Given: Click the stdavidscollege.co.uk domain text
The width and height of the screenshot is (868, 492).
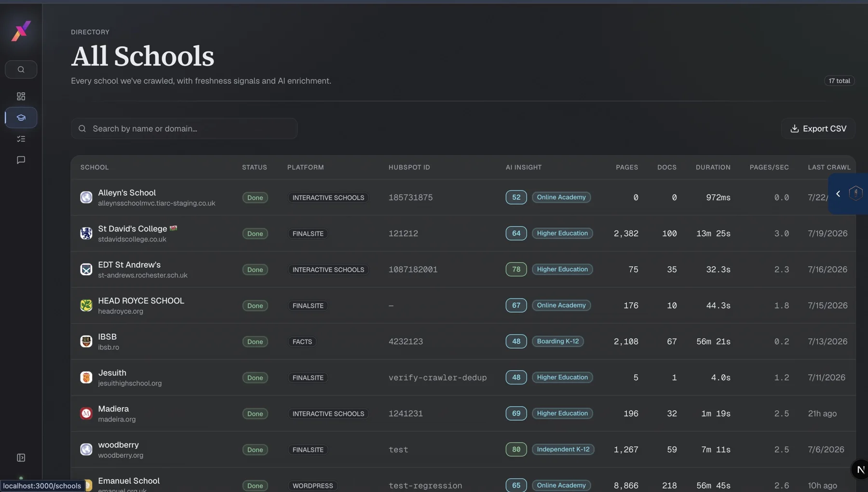Looking at the screenshot, I should click(132, 239).
